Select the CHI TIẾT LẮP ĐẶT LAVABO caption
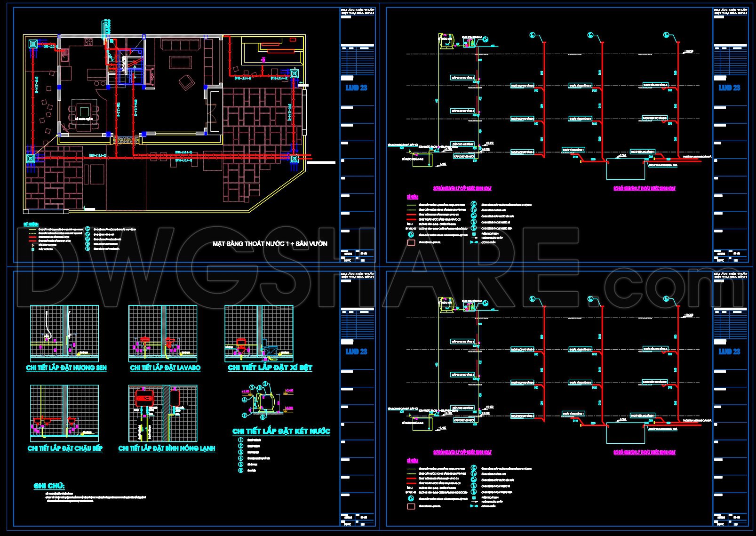The height and width of the screenshot is (536, 756). [165, 368]
